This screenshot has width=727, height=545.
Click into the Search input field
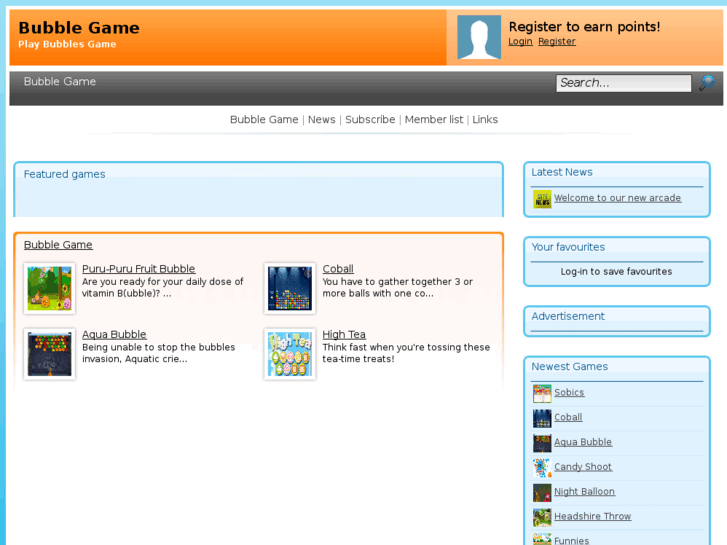[624, 83]
